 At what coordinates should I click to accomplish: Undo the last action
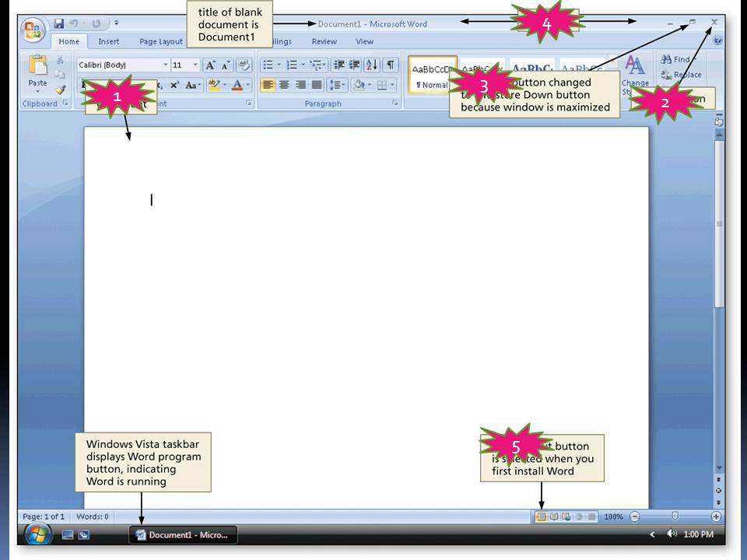[74, 23]
